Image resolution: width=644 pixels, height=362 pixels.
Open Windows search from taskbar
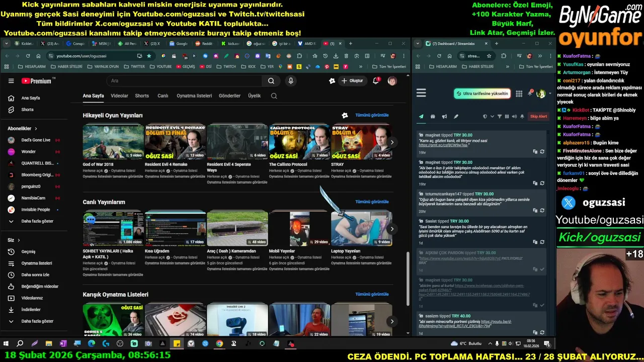pos(20,344)
